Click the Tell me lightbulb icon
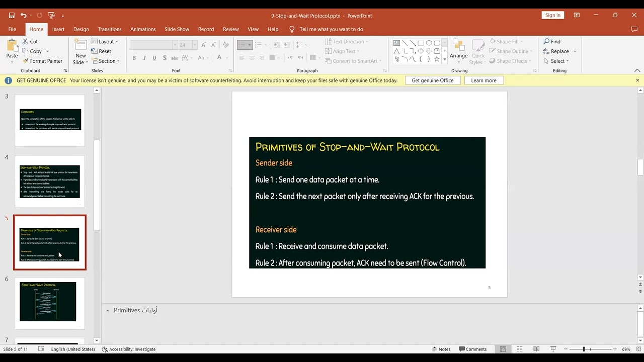Image resolution: width=644 pixels, height=362 pixels. pos(292,29)
